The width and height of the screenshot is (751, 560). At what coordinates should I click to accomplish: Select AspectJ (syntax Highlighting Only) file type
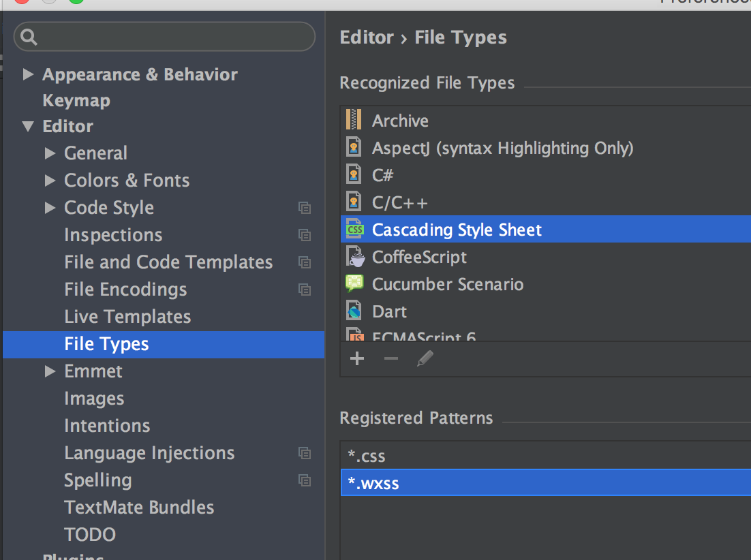point(502,148)
